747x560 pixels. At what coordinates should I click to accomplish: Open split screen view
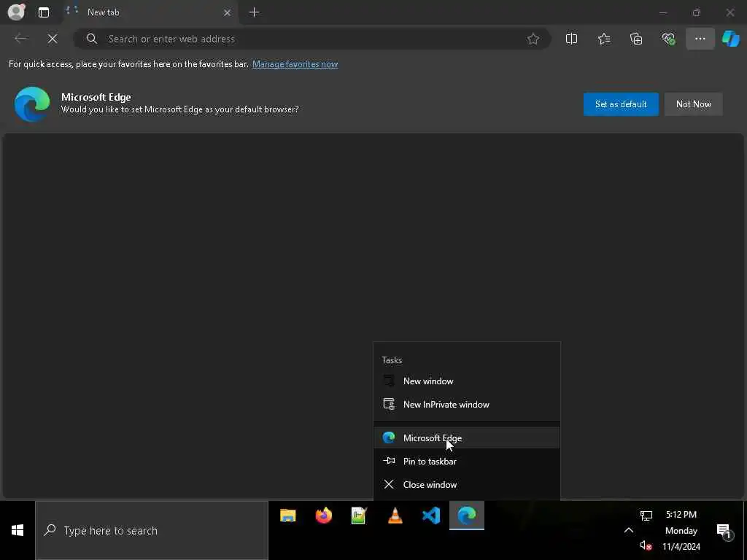pos(571,39)
